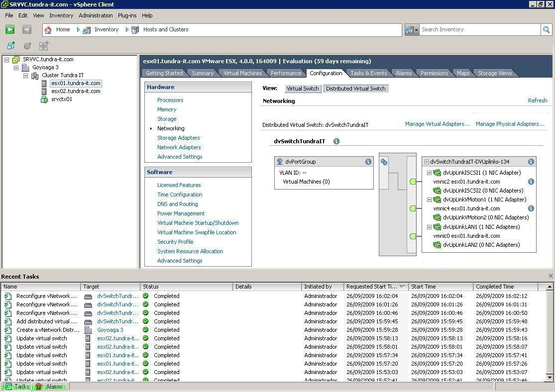The width and height of the screenshot is (555, 392).
Task: Collapse the Cluster Tundra IT tree node
Action: coord(26,76)
